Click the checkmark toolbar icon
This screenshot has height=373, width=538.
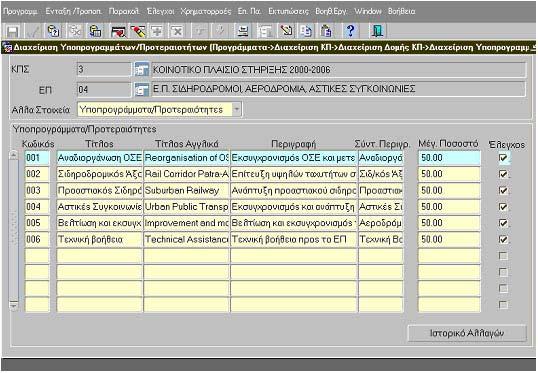tap(34, 32)
